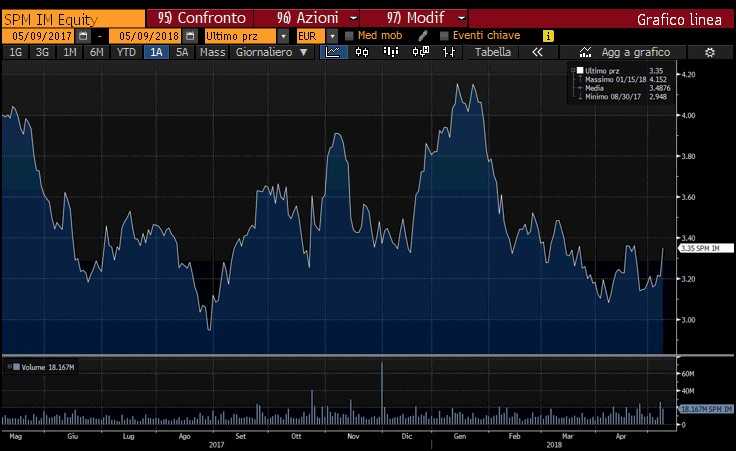Expand the 97) Modif menu arrow
Screen dimensions: 736x451
pos(461,18)
